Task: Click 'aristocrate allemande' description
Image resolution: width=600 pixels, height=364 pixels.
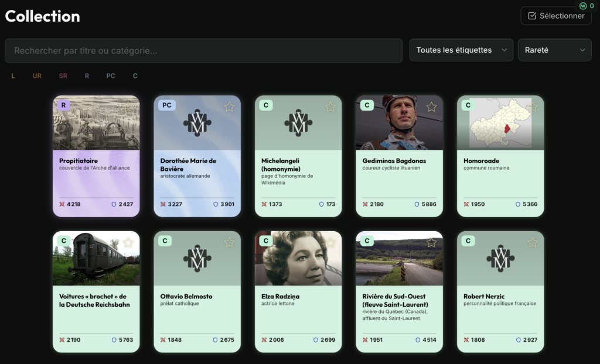Action: (185, 176)
